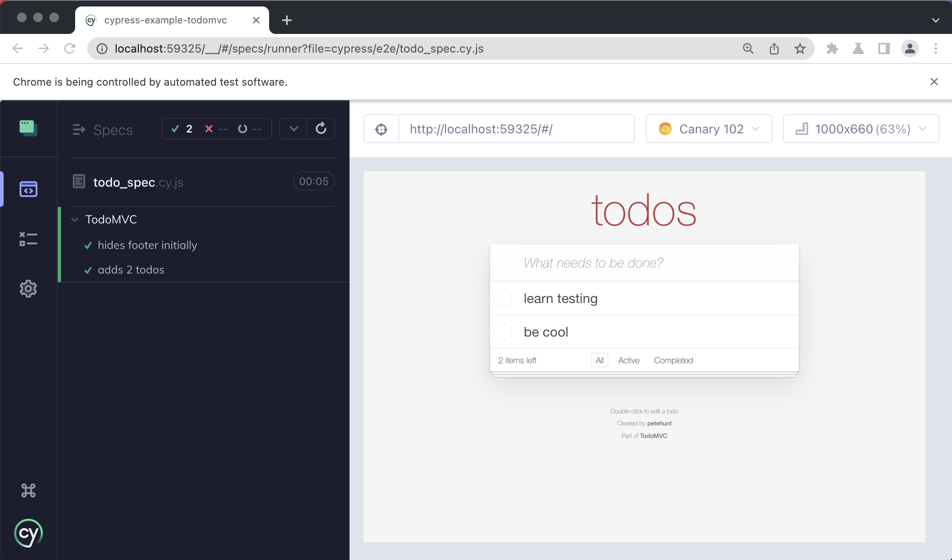Screen dimensions: 952x560
Task: Open keyboard shortcuts via command icon
Action: point(28,490)
